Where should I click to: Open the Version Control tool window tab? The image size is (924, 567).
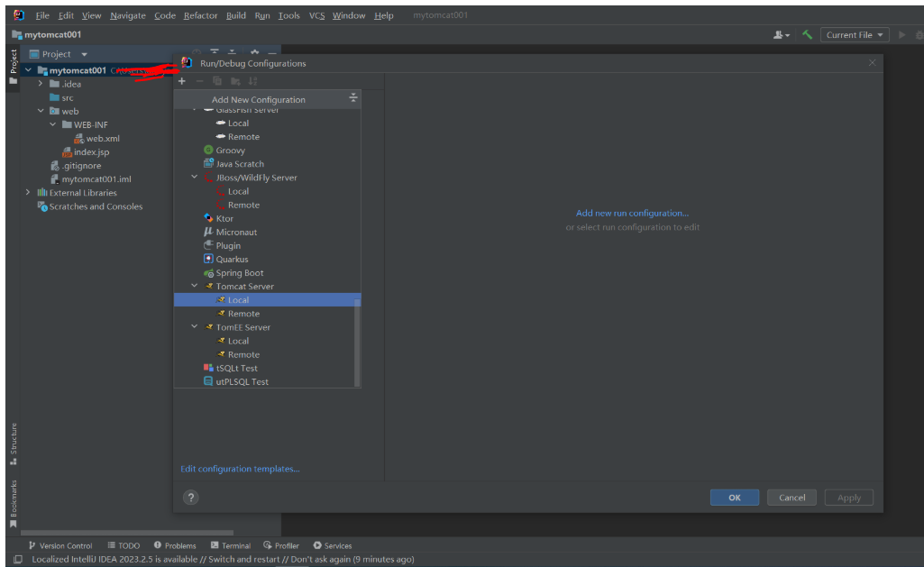(60, 545)
